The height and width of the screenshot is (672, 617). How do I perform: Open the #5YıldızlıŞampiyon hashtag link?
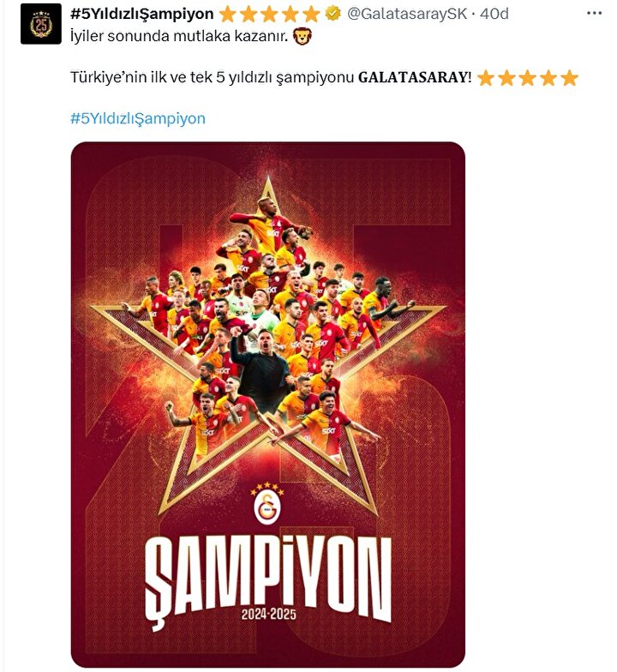coord(137,118)
